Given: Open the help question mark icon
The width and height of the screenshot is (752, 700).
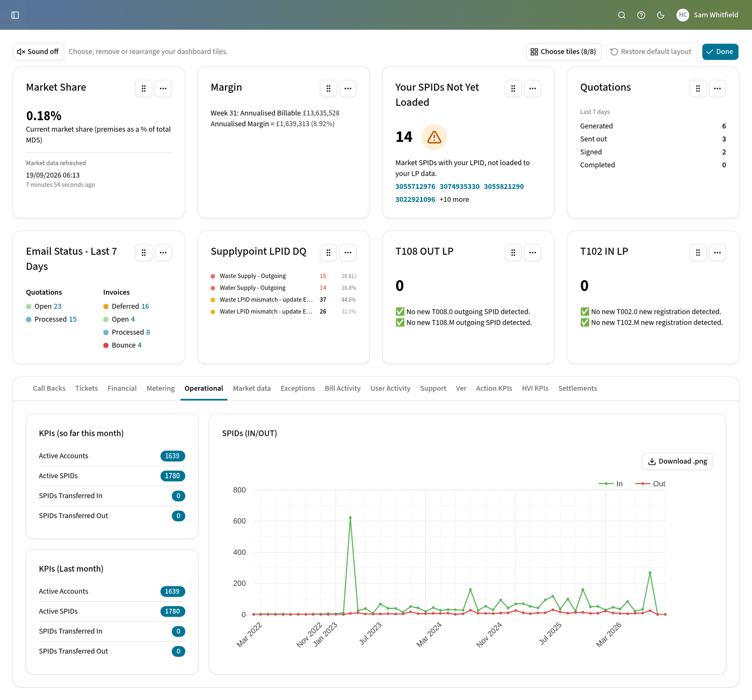Looking at the screenshot, I should [x=641, y=15].
